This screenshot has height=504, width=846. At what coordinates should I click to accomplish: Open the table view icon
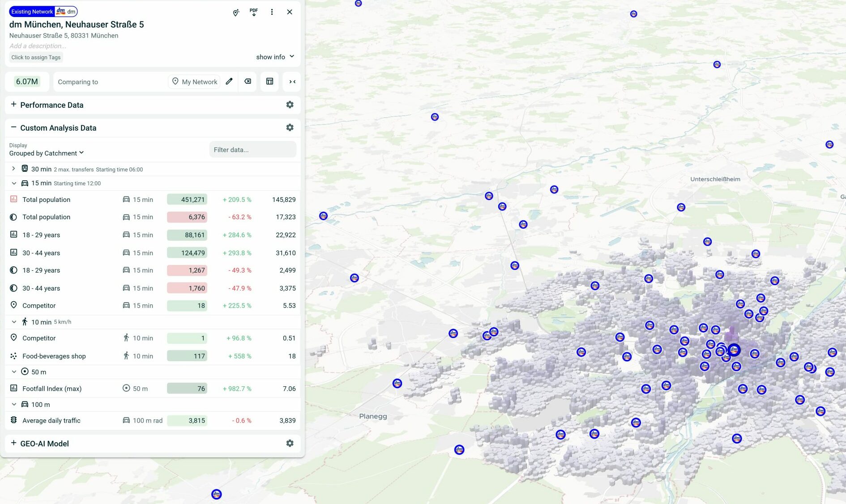tap(269, 81)
